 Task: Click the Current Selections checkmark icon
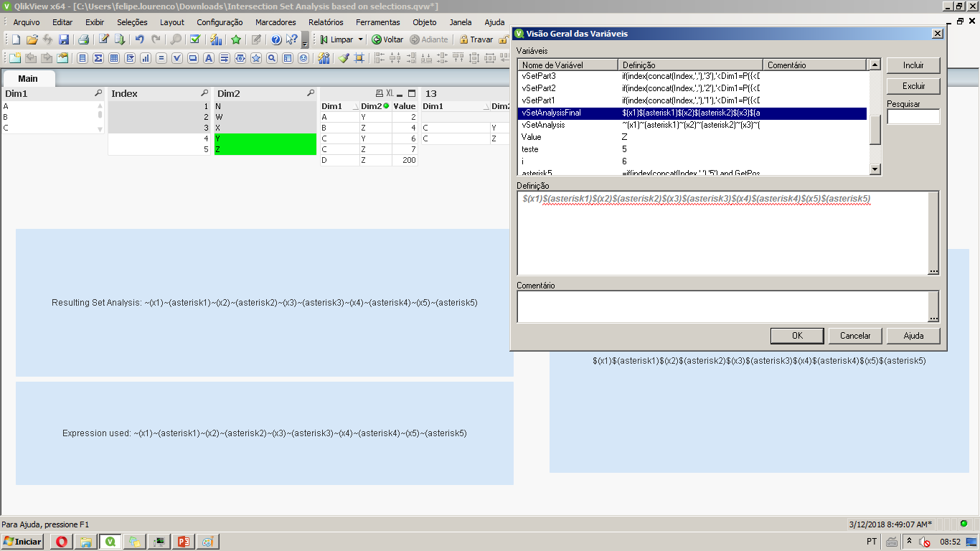coord(195,39)
